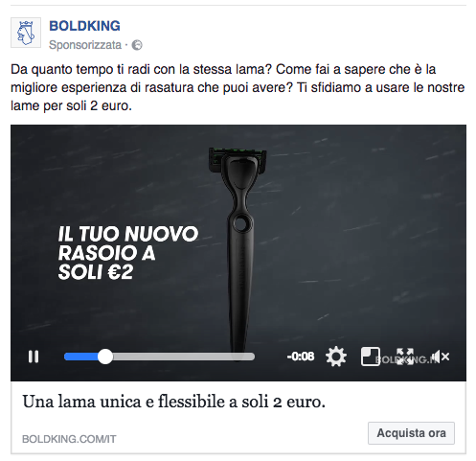Click the Acquista ora button
476x461 pixels.
point(411,433)
